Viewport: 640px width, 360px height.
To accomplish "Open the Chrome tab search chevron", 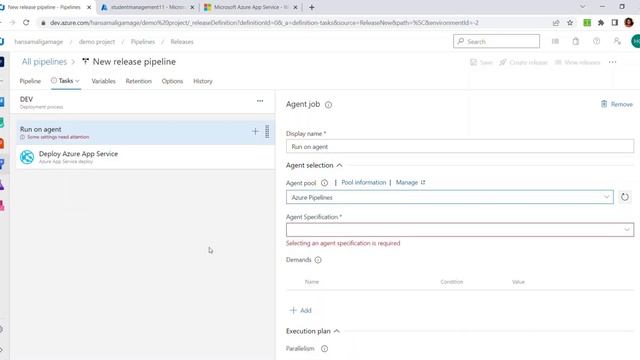I will tap(582, 7).
